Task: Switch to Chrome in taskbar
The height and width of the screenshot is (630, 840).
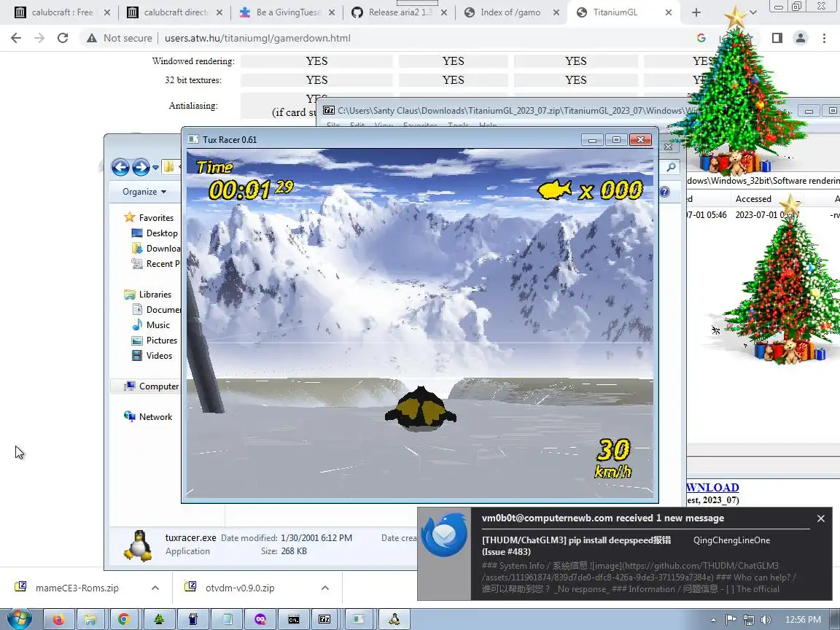Action: [124, 620]
